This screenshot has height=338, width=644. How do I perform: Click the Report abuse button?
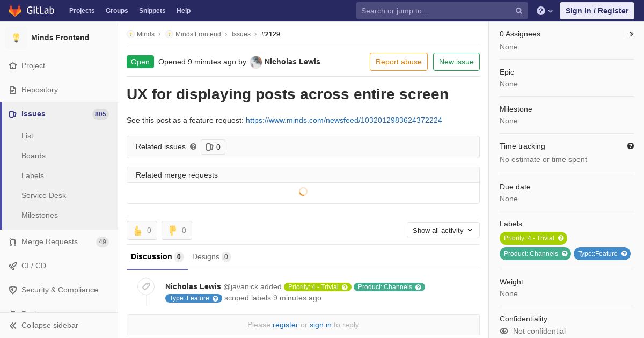point(399,62)
